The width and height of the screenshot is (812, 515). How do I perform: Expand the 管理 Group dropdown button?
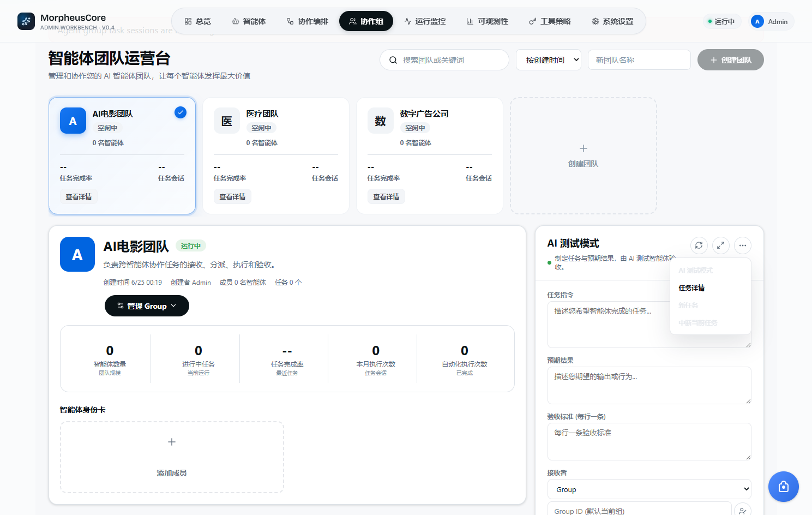(x=147, y=306)
